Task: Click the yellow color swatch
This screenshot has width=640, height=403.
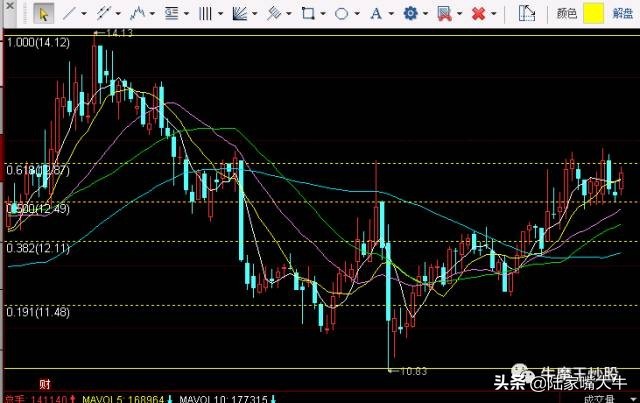Action: coord(593,13)
